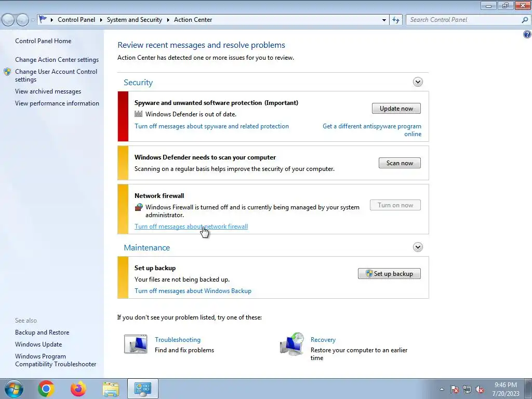The image size is (532, 399).
Task: Click the Windows Firewall globe icon
Action: pos(138,207)
